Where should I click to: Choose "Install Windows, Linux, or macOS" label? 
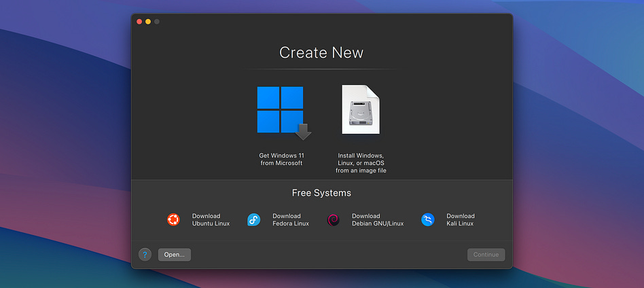(x=361, y=163)
